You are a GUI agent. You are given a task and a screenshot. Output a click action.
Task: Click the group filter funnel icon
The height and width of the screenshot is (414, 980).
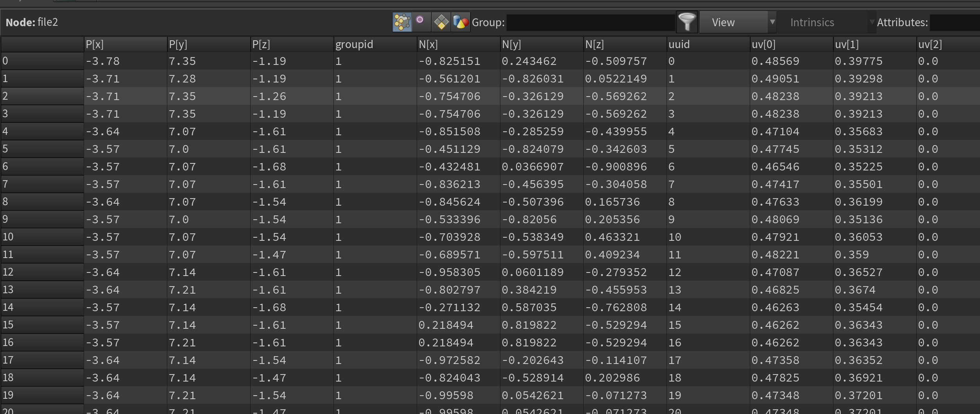click(x=687, y=22)
